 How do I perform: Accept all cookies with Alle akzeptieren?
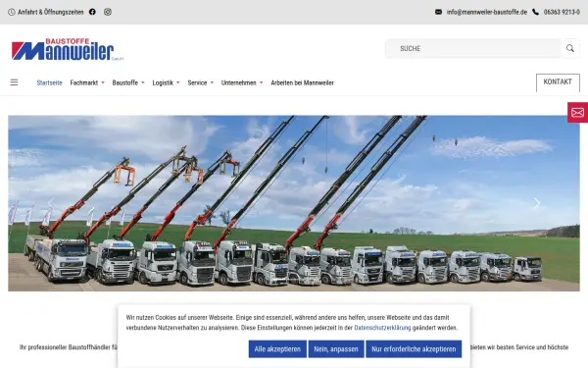pyautogui.click(x=277, y=348)
